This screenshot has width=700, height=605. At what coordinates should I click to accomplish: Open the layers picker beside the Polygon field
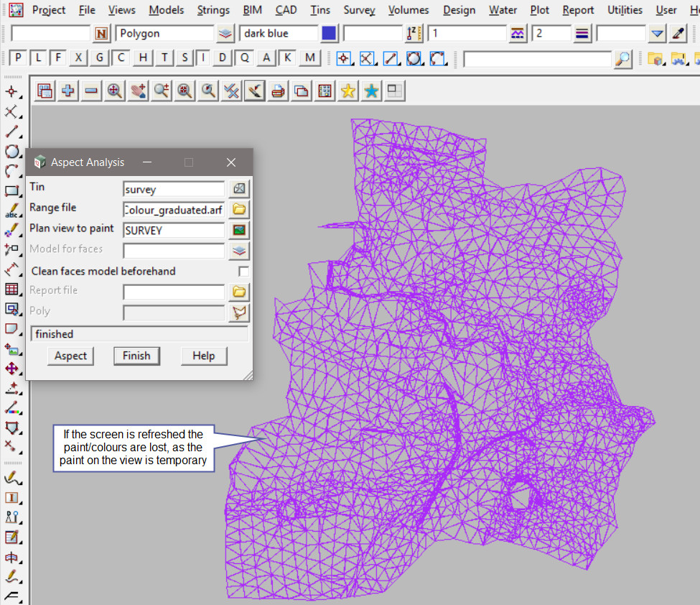[225, 34]
